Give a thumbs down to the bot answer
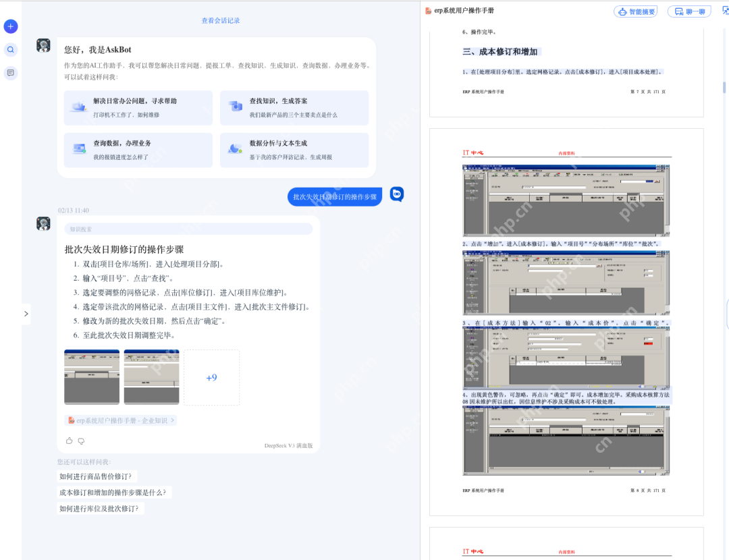Screen dimensions: 729x560 [x=81, y=441]
